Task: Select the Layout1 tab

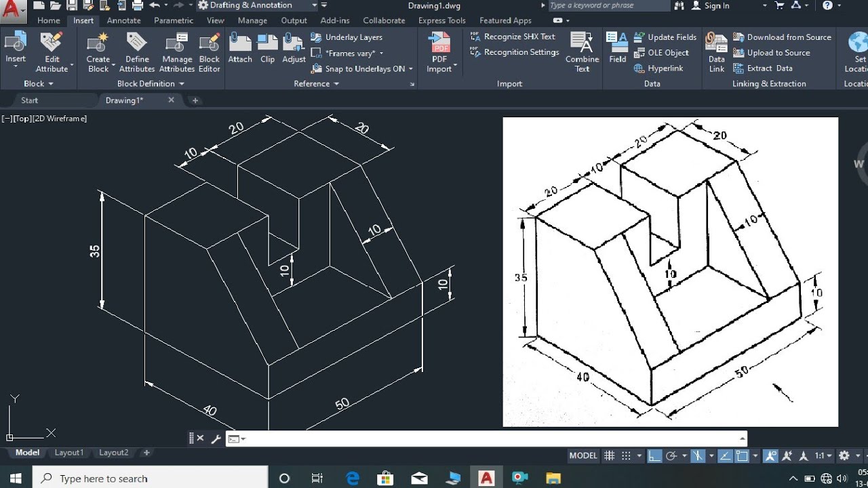Action: 69,452
